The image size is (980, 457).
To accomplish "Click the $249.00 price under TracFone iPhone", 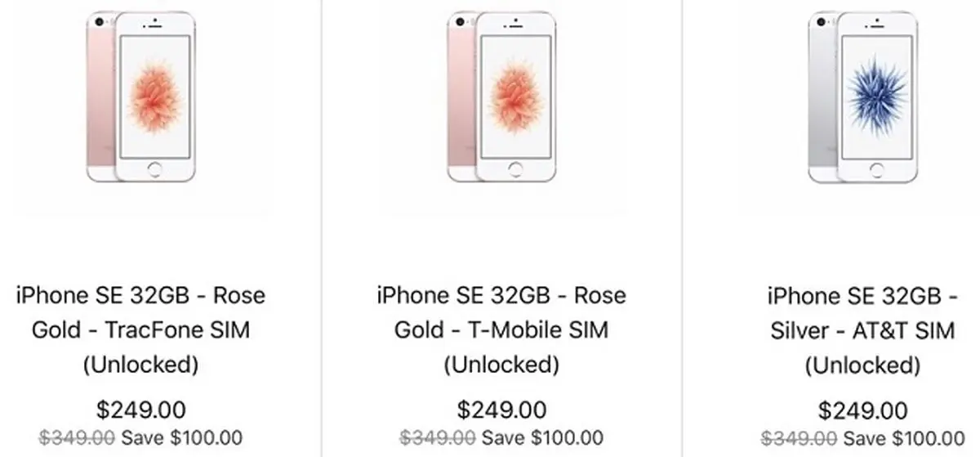I will click(x=140, y=409).
